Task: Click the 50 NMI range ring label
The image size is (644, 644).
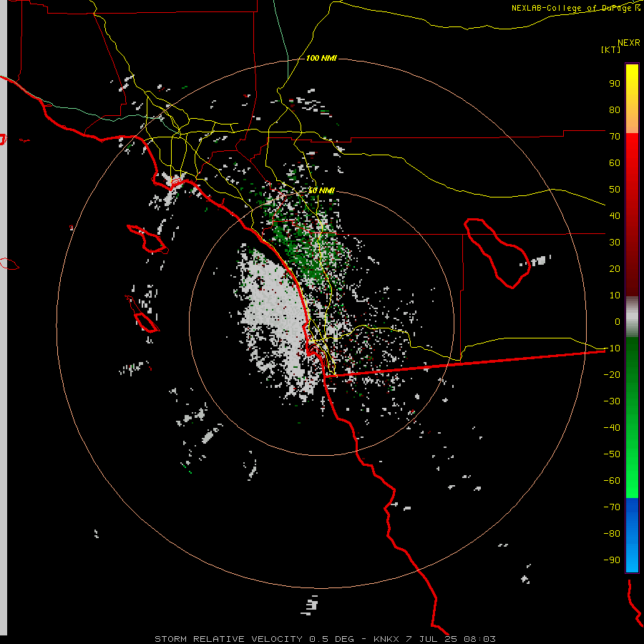Action: pyautogui.click(x=321, y=190)
